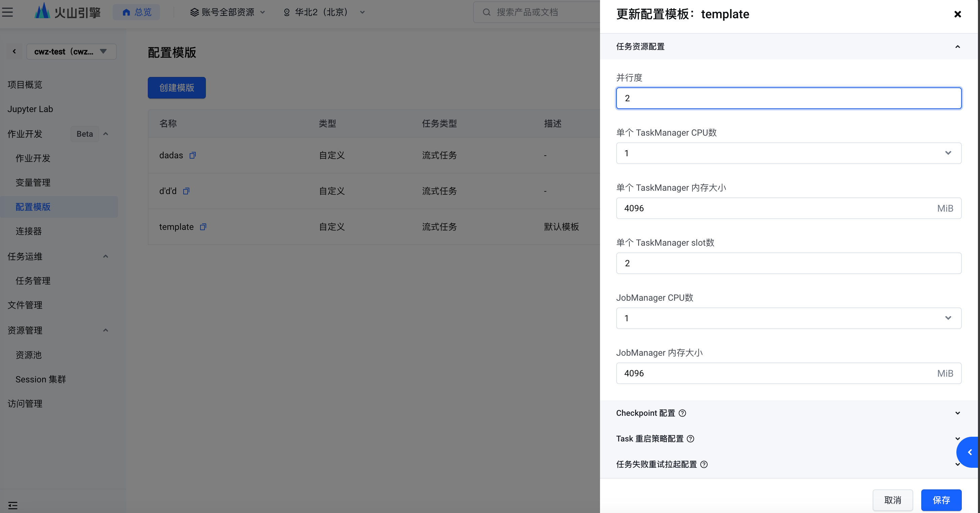Copy the dadas template name
This screenshot has height=513, width=980.
pos(192,155)
